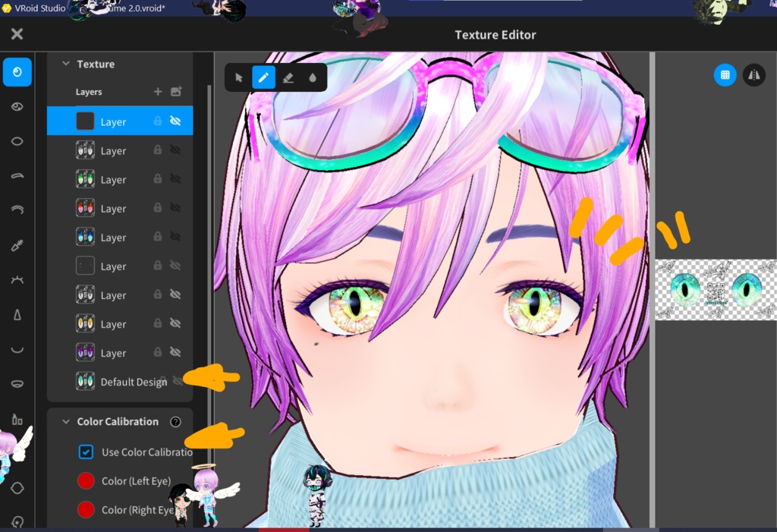Open the grid overlay icon on the right

click(x=725, y=75)
